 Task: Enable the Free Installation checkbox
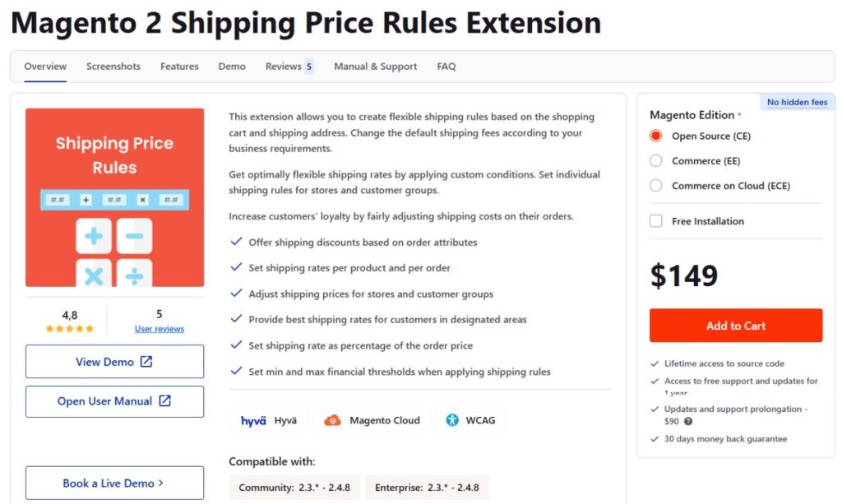pyautogui.click(x=655, y=221)
